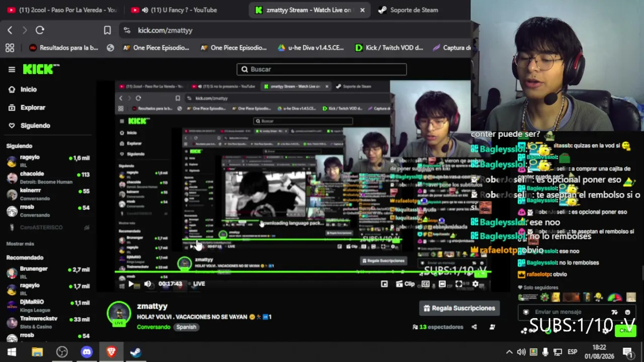Mute the stream volume speaker
The image size is (644, 362).
(x=147, y=284)
